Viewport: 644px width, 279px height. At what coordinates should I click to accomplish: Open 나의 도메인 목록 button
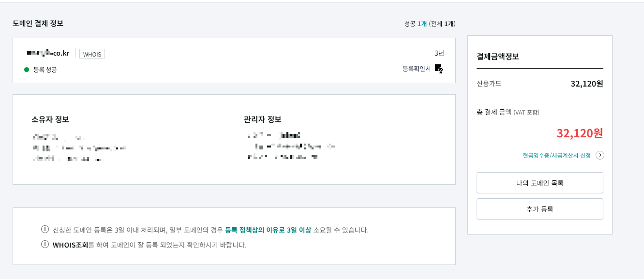[x=539, y=182]
